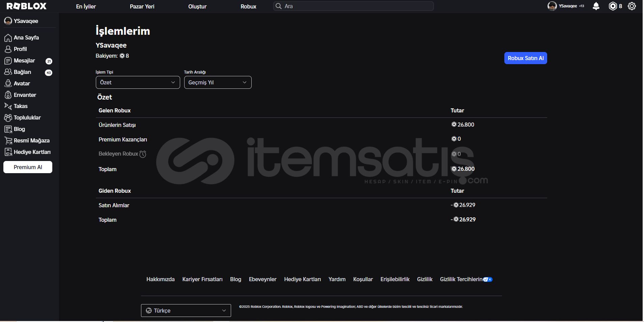644x322 pixels.
Task: Toggle Gizlilik Tercihlerin privacy switch icon
Action: point(488,279)
